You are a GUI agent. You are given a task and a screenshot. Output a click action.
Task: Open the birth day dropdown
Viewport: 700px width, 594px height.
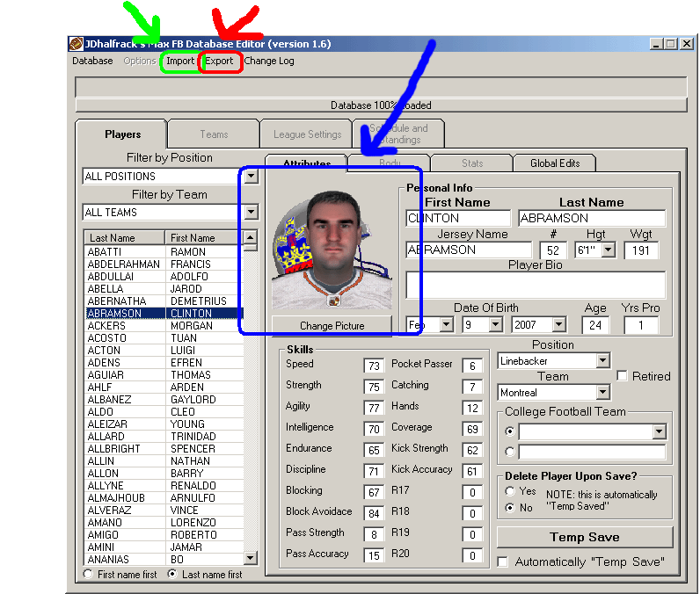click(495, 324)
